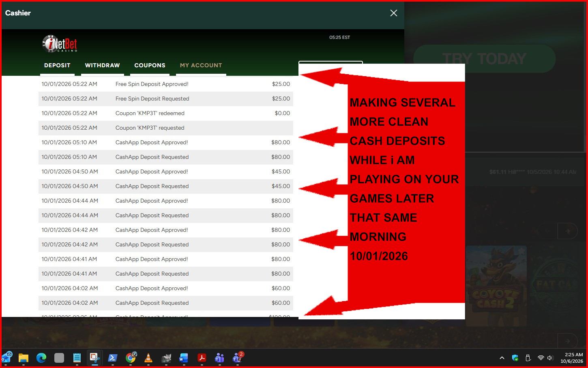Open the DEPOSIT tab

[x=57, y=65]
